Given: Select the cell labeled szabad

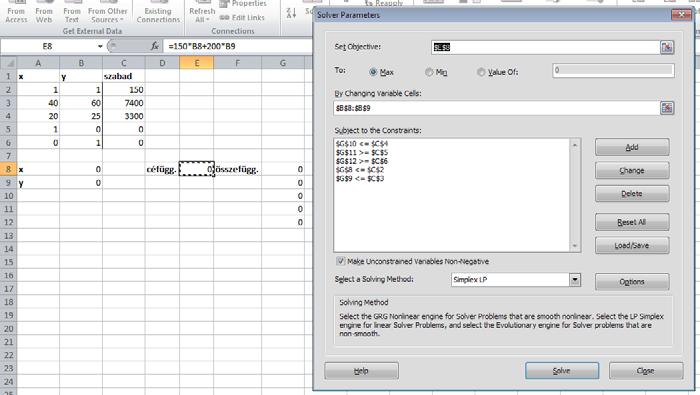Looking at the screenshot, I should click(x=124, y=76).
